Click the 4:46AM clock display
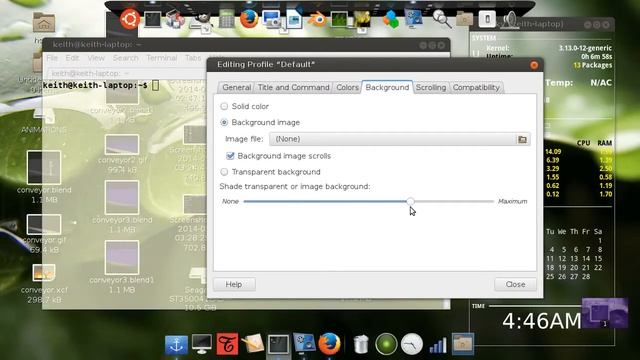This screenshot has width=640, height=360. (541, 321)
